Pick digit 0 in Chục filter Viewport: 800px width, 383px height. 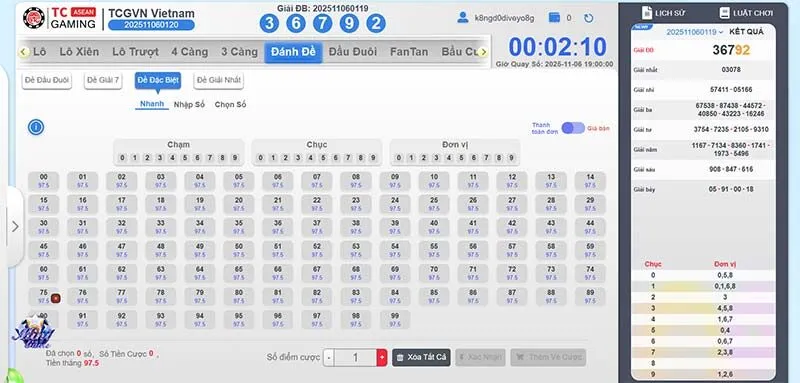(260, 158)
